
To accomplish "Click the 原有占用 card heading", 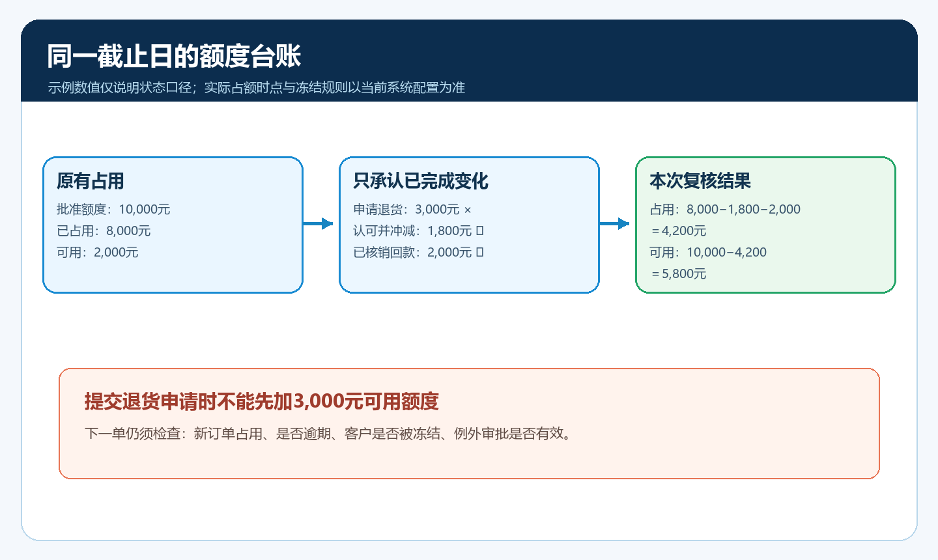I will (x=91, y=181).
